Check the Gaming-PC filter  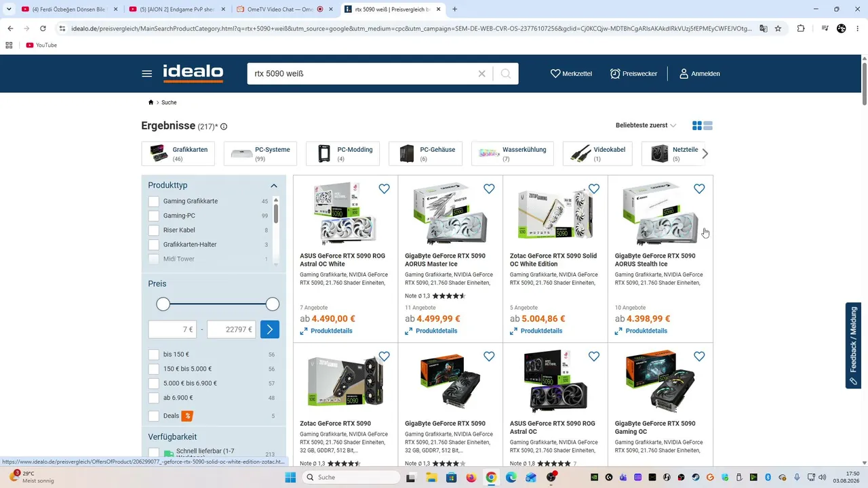pos(154,216)
